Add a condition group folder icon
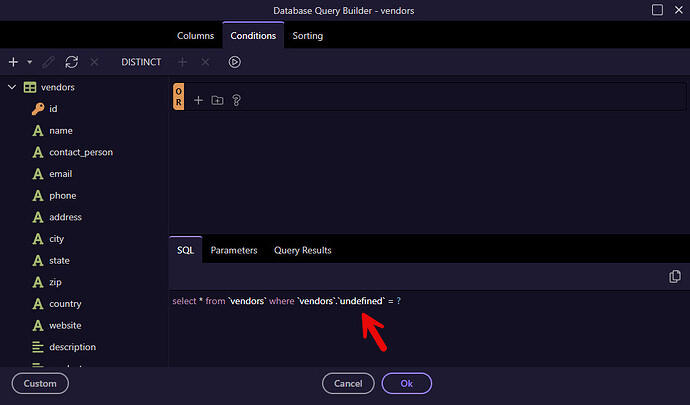Image resolution: width=690 pixels, height=405 pixels. (x=217, y=100)
